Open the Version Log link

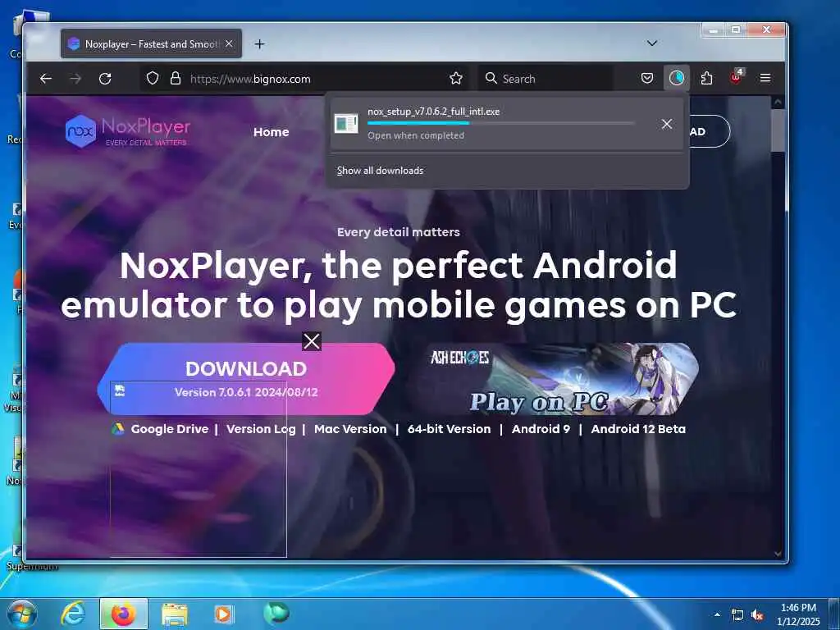261,429
